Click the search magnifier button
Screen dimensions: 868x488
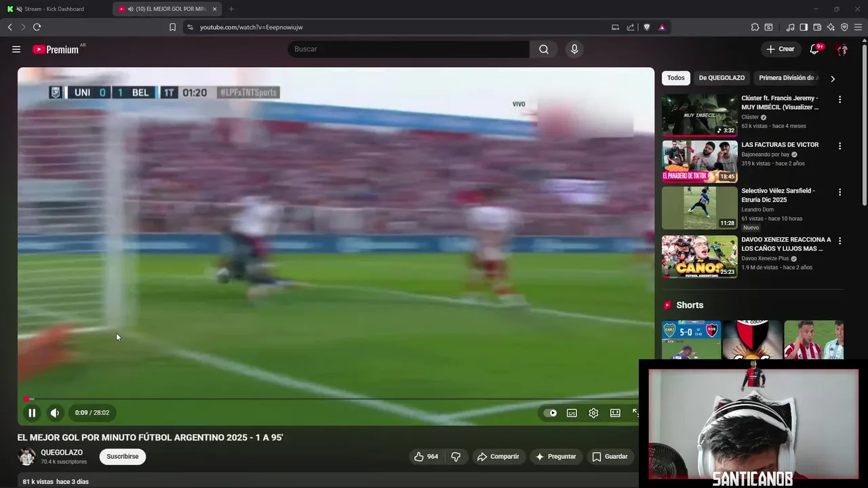click(x=544, y=49)
